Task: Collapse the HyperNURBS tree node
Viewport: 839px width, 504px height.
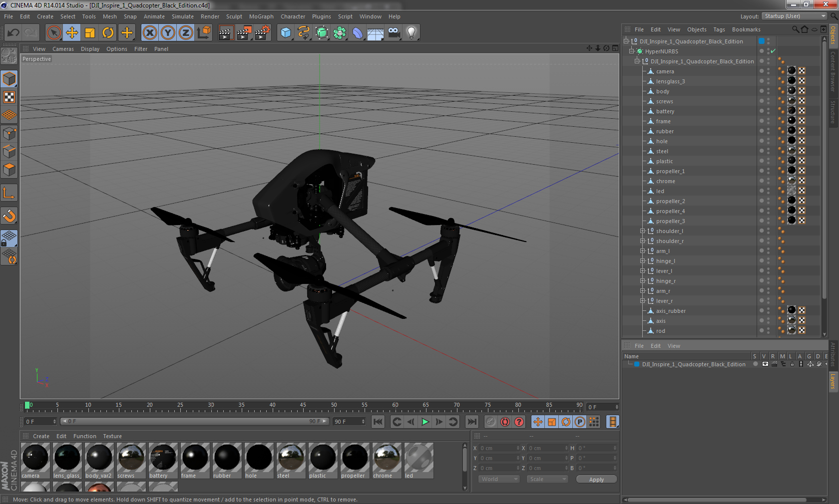Action: click(632, 51)
